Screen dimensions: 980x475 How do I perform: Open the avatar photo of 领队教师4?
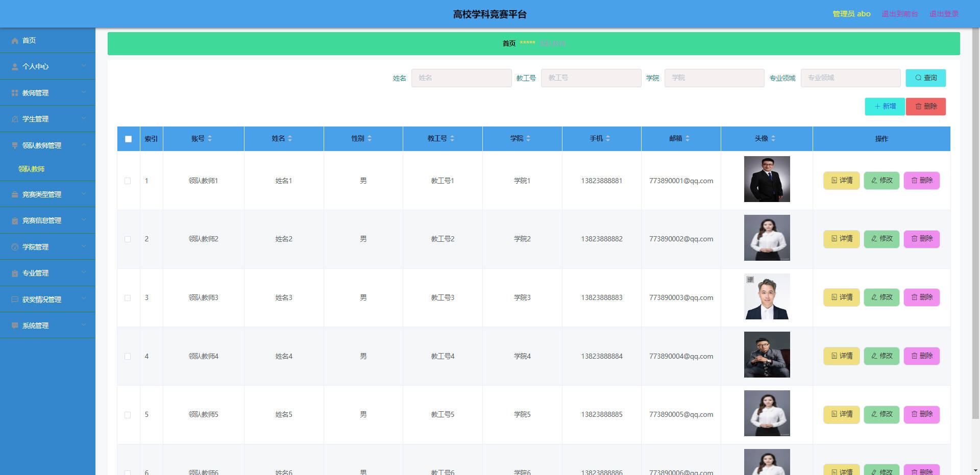coord(767,355)
